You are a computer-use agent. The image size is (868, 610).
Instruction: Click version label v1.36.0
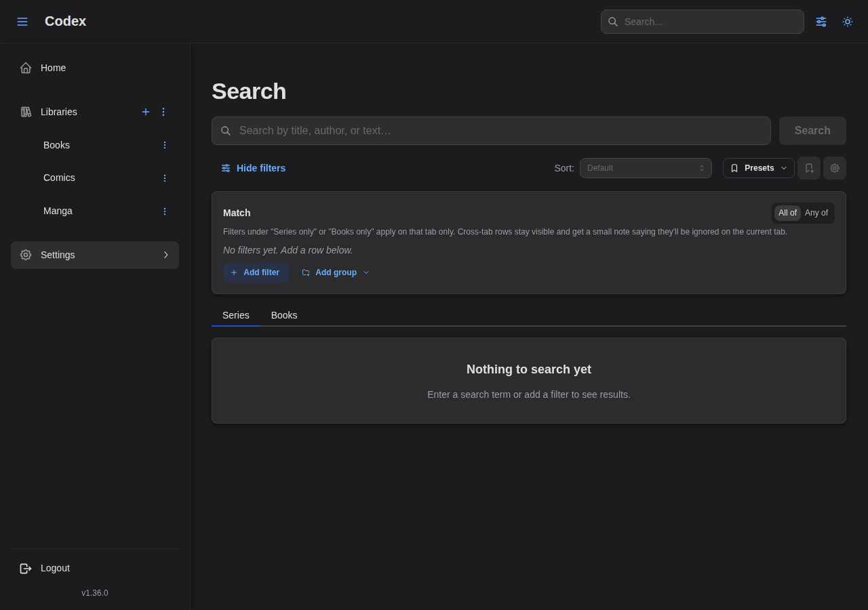coord(95,593)
